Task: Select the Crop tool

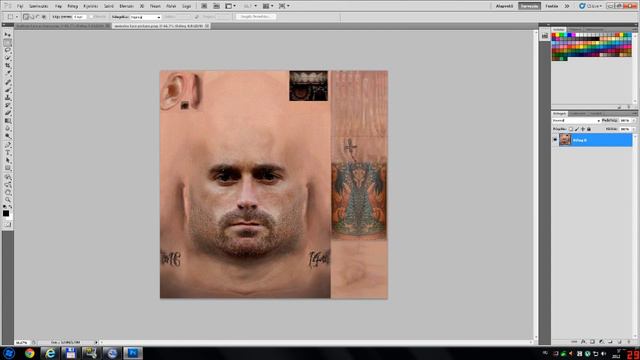Action: 7,66
